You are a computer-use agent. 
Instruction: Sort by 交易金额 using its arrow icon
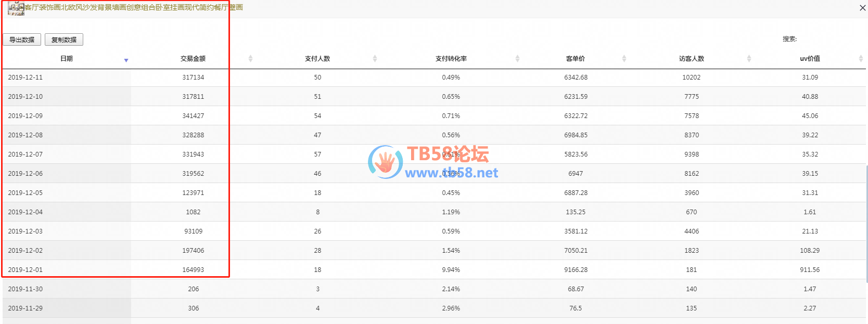click(x=250, y=59)
